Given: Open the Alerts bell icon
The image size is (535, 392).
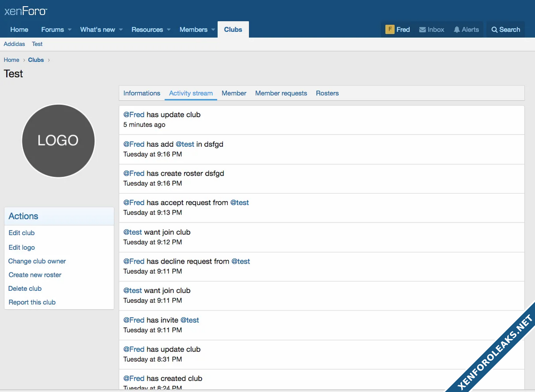Looking at the screenshot, I should coord(457,29).
